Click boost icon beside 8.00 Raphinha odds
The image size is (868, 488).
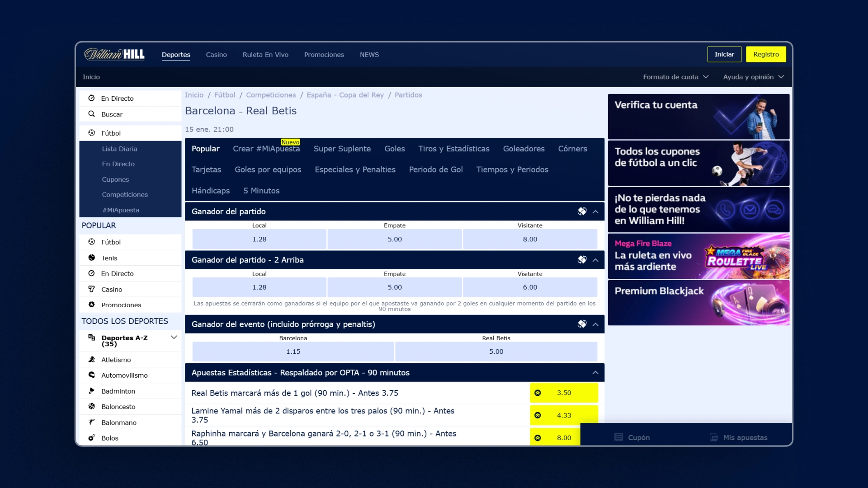[538, 438]
